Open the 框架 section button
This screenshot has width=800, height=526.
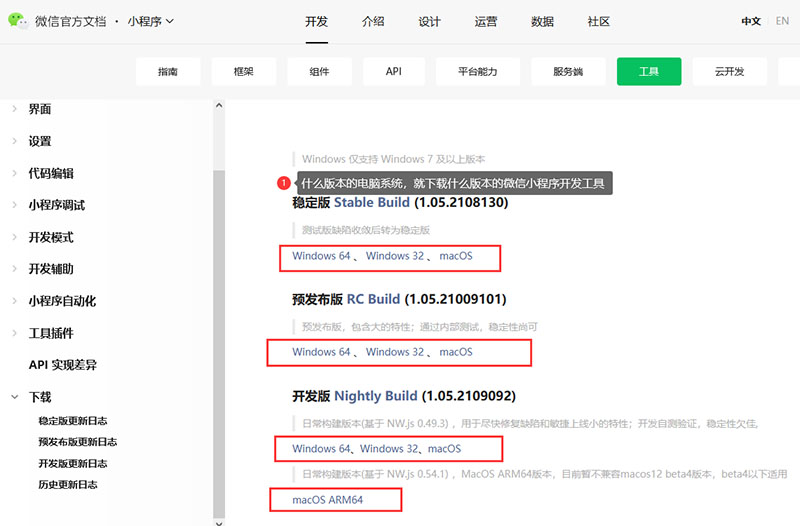243,71
